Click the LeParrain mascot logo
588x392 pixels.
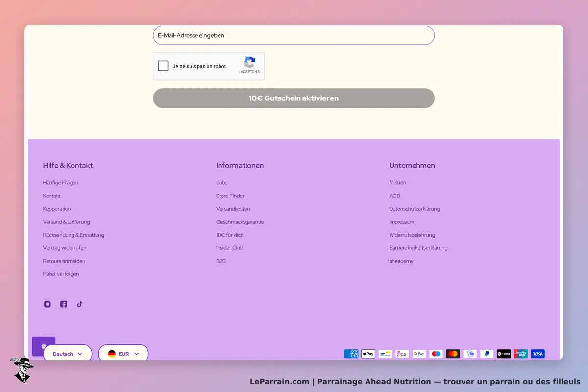point(22,369)
